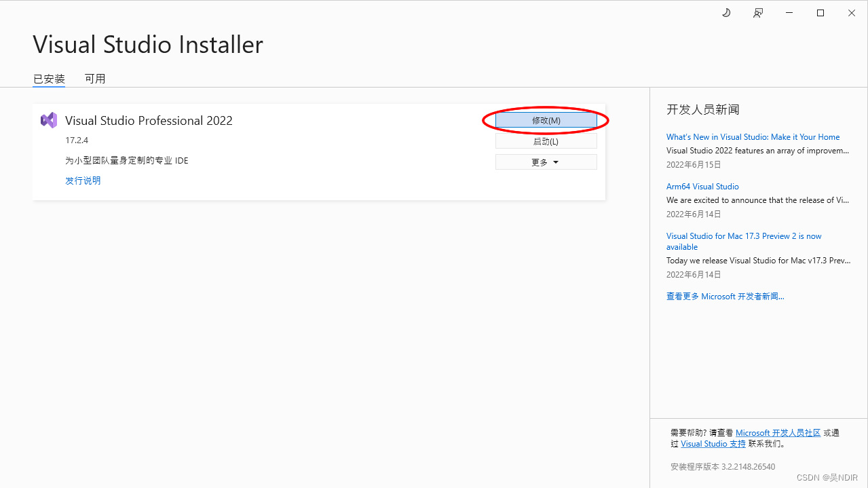The height and width of the screenshot is (488, 868).
Task: Open Visual Studio for Mac 17.3 Preview link
Action: pos(744,242)
